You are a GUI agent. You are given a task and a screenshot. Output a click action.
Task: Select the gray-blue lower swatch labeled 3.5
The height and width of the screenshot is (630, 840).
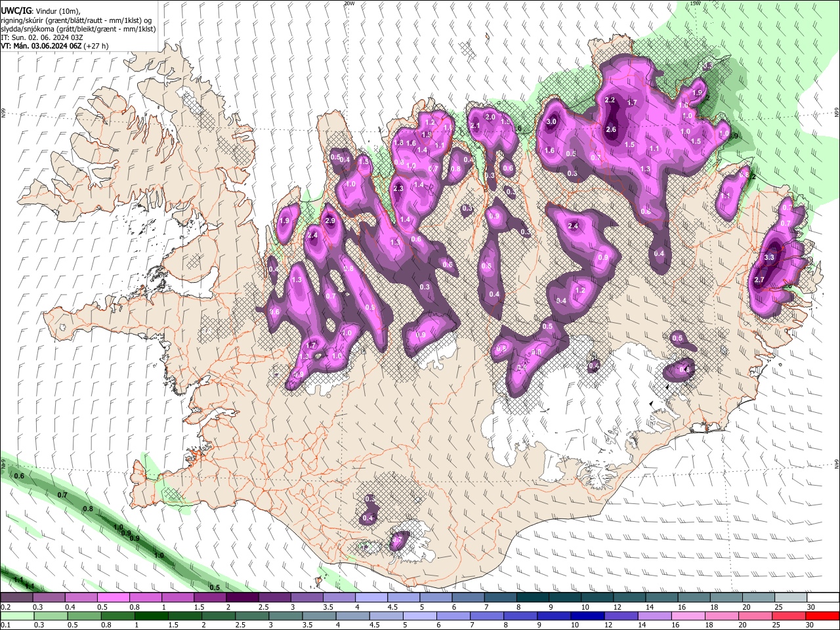pyautogui.click(x=320, y=616)
